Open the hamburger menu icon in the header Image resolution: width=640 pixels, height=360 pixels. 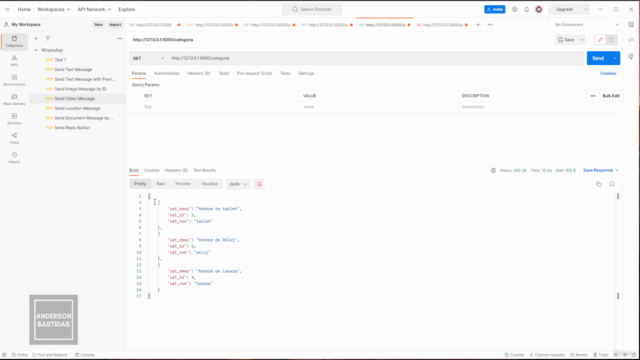coord(7,9)
